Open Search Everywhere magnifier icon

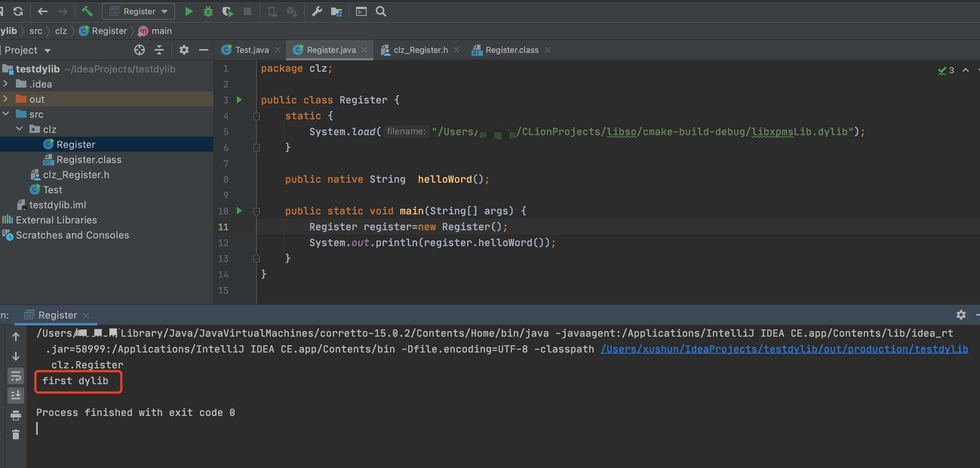(x=381, y=11)
